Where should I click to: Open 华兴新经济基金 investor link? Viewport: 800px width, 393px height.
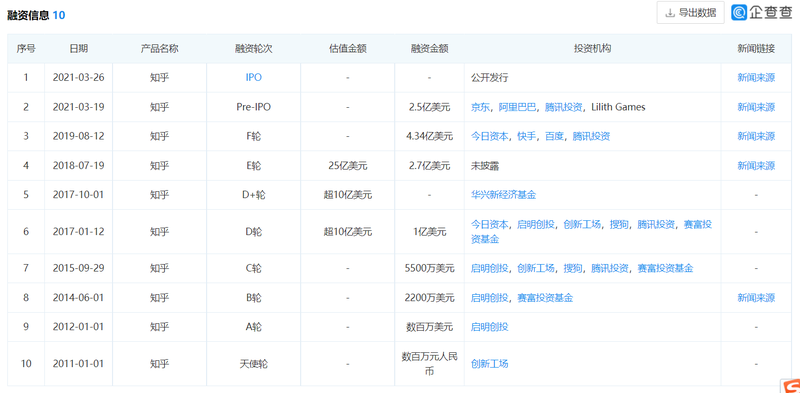504,194
